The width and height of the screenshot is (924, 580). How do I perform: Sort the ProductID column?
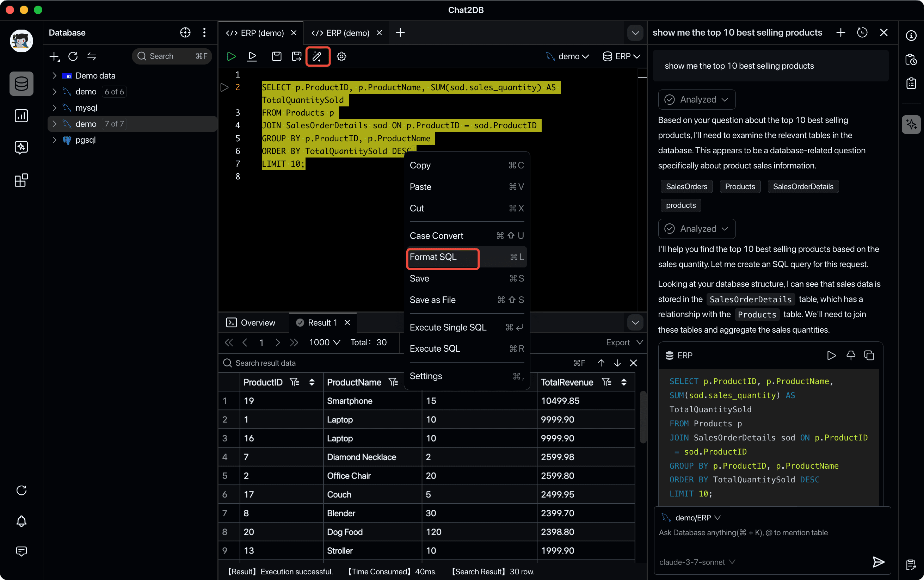click(312, 382)
